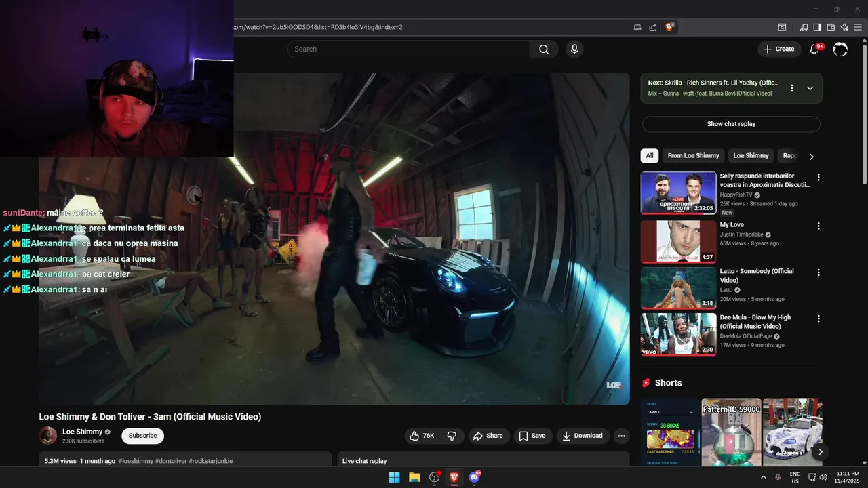The height and width of the screenshot is (488, 868).
Task: Open the Latto - Somebody video title
Action: 756,276
